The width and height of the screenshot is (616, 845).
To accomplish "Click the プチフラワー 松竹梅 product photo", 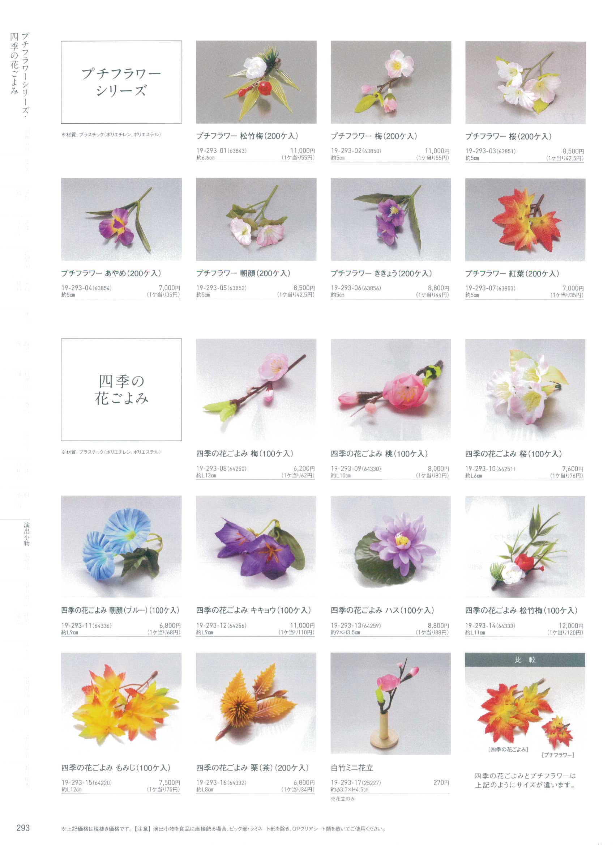I will (256, 82).
